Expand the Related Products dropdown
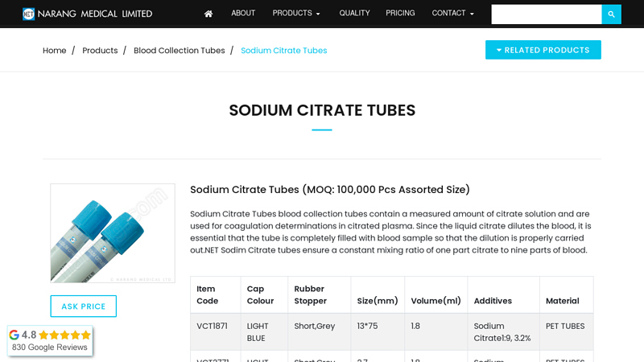Screen dimensions: 644x362 [x=543, y=50]
